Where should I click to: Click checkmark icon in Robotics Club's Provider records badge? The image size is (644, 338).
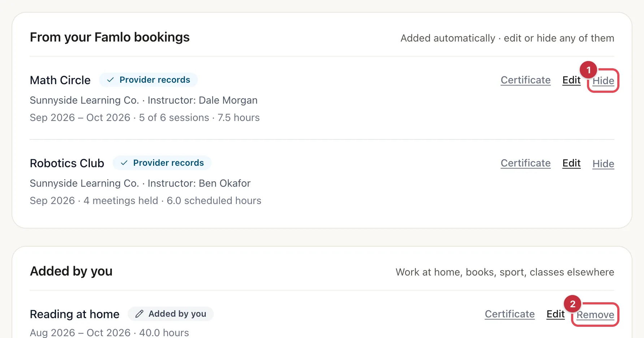coord(124,163)
